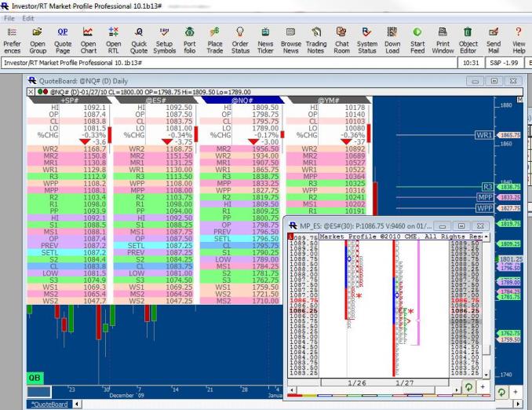The height and width of the screenshot is (410, 532).
Task: Open the Object Editor
Action: tap(468, 40)
